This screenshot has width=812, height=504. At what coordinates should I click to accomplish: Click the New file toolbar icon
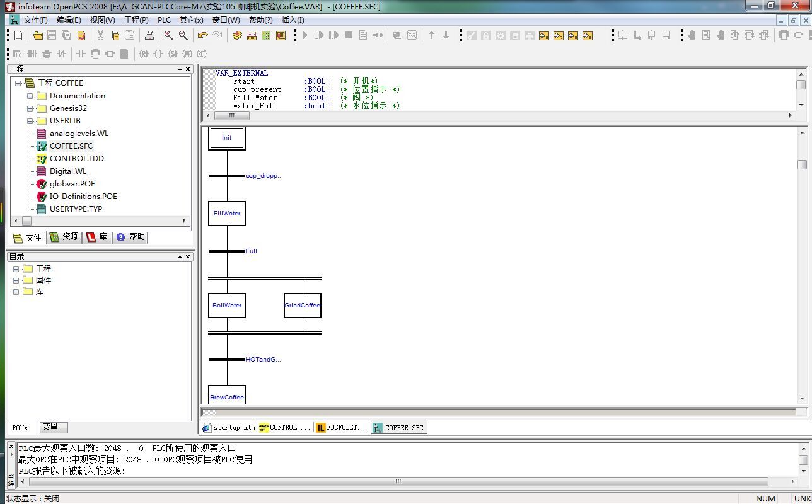click(x=18, y=36)
